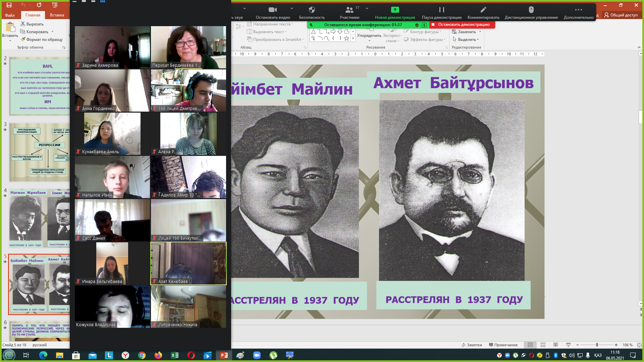Open the Zoom Participants panel
This screenshot has width=644, height=362.
(349, 10)
